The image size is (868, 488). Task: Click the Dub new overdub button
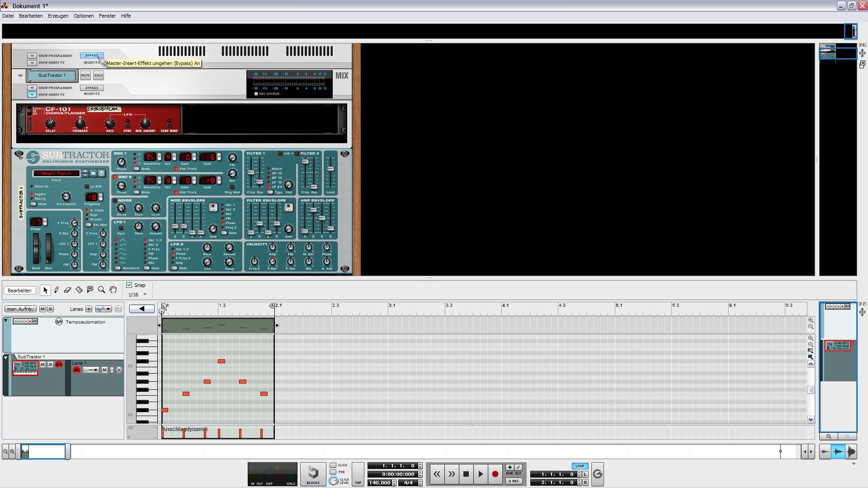[x=509, y=468]
